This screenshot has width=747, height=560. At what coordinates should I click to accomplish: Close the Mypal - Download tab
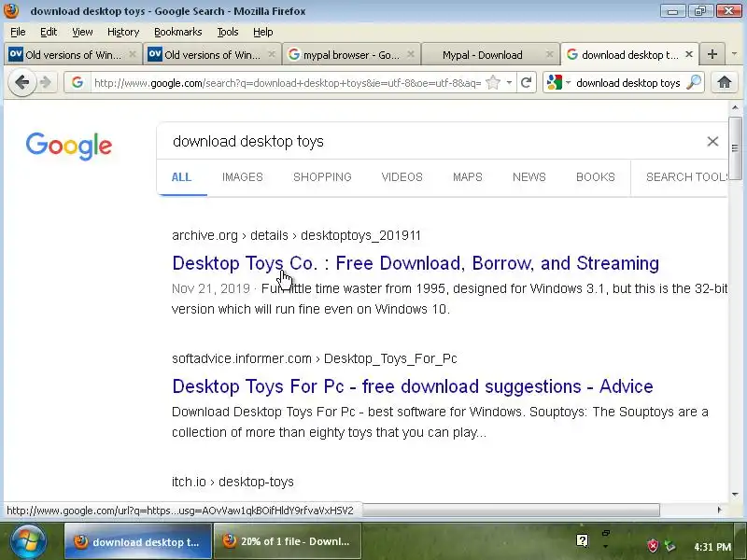click(549, 54)
